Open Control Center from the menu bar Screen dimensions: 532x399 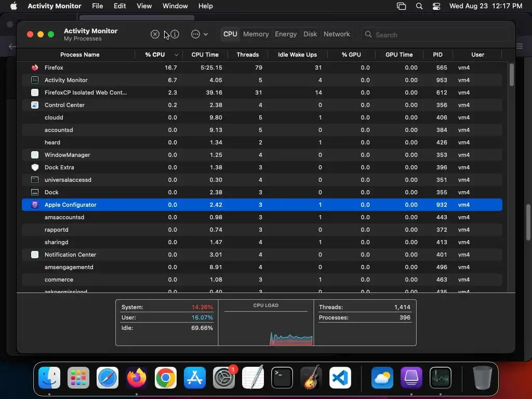436,6
